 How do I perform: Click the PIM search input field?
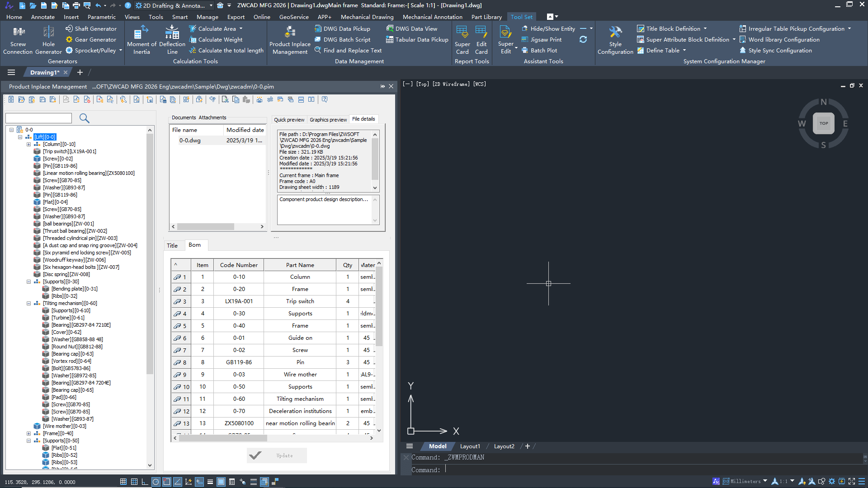pyautogui.click(x=38, y=118)
